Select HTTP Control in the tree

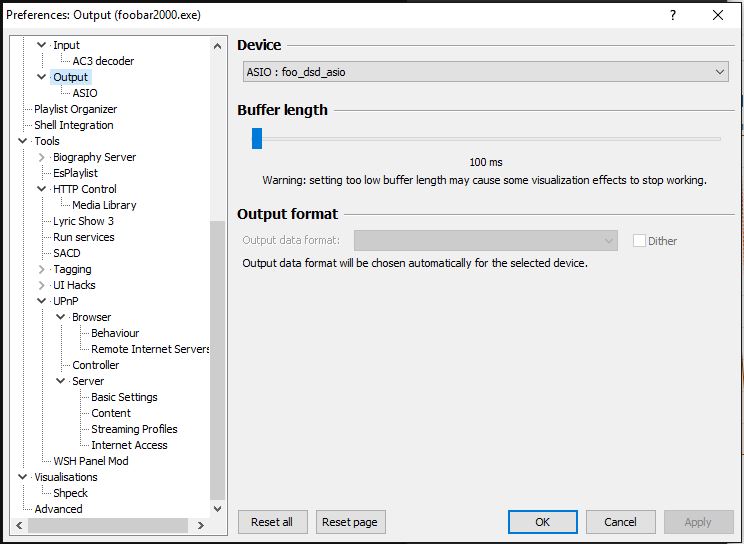click(x=84, y=189)
